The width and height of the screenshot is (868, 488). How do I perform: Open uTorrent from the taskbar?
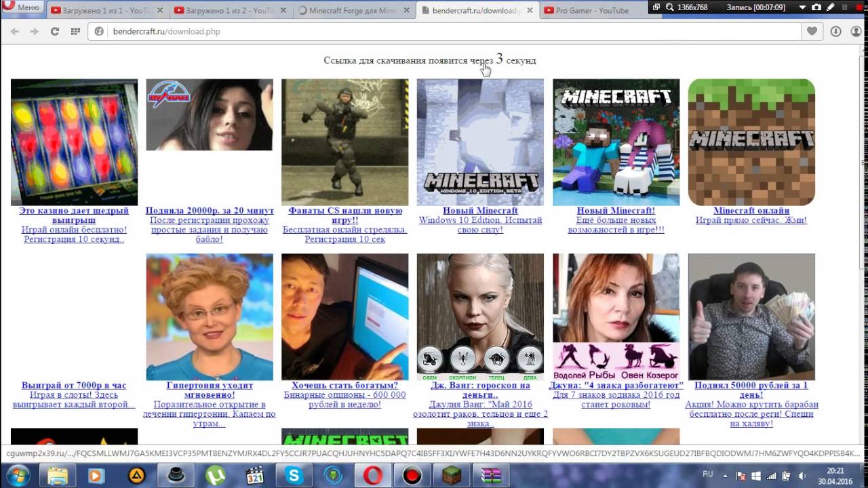coord(215,476)
